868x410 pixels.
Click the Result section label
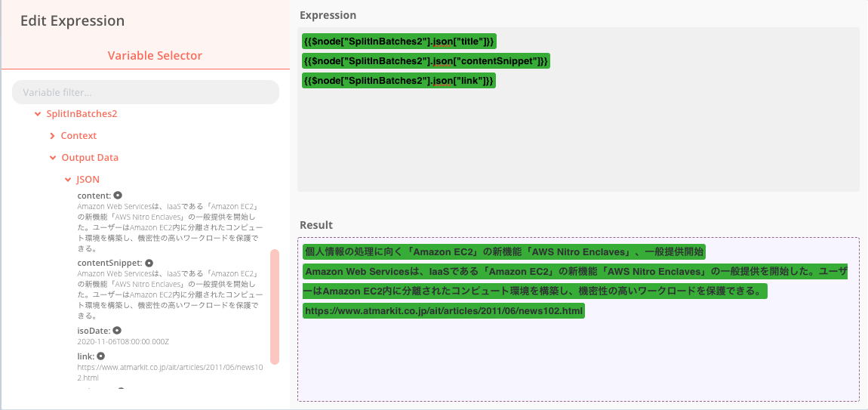316,225
